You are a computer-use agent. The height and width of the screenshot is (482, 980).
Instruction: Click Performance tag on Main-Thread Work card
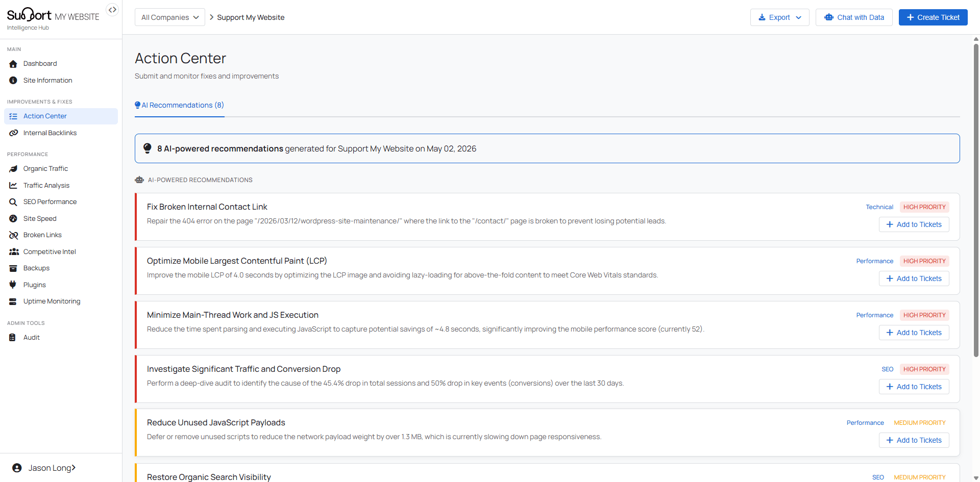coord(875,315)
